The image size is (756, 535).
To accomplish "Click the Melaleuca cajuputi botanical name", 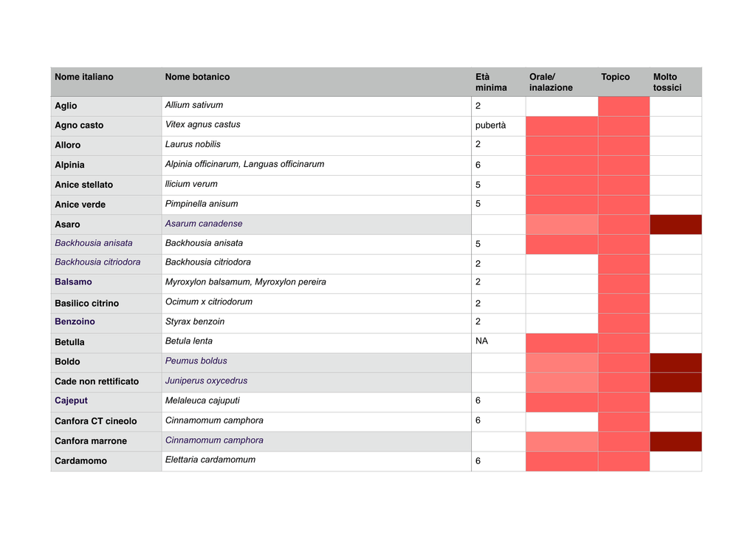I will pyautogui.click(x=202, y=401).
